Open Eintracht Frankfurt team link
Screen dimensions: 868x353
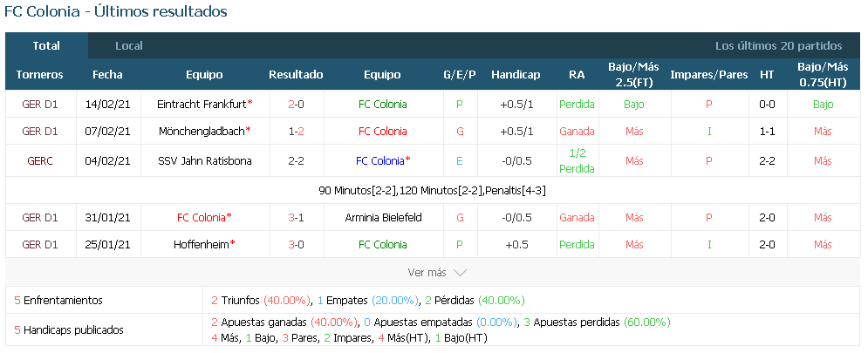tap(202, 104)
